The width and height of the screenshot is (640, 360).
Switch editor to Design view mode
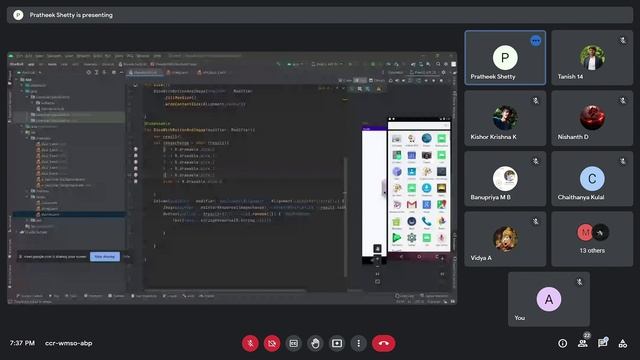378,80
